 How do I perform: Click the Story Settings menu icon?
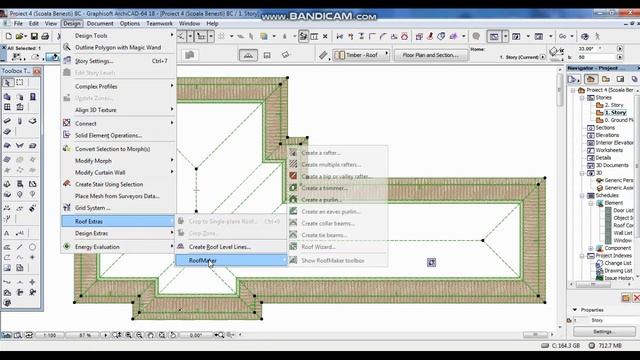coord(67,60)
